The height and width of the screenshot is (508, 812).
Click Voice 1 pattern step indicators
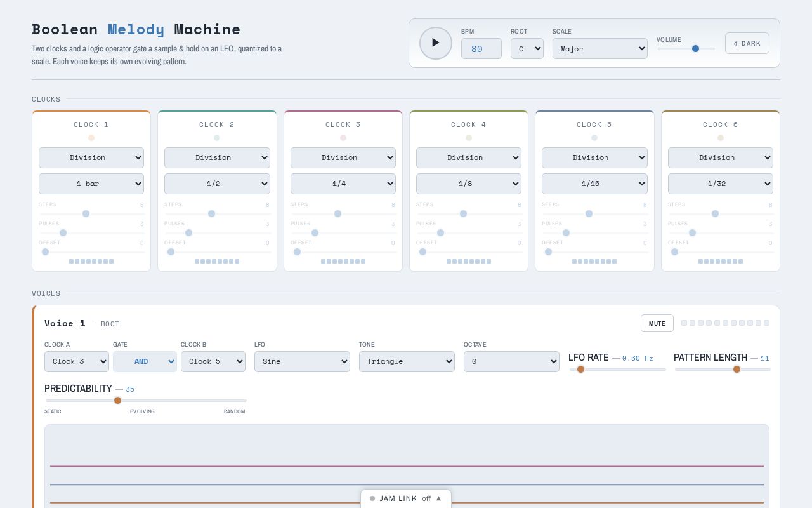click(726, 323)
